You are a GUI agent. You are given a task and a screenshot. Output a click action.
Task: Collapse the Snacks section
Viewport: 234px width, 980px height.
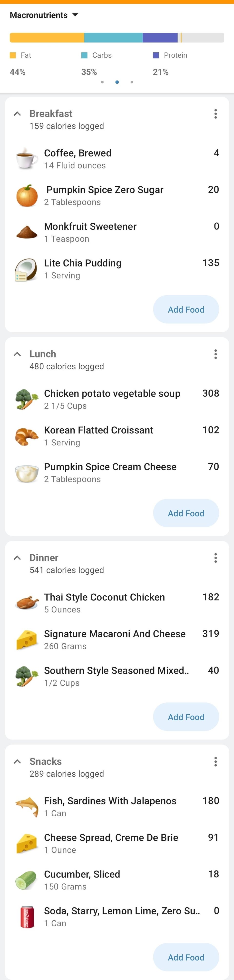[x=17, y=761]
